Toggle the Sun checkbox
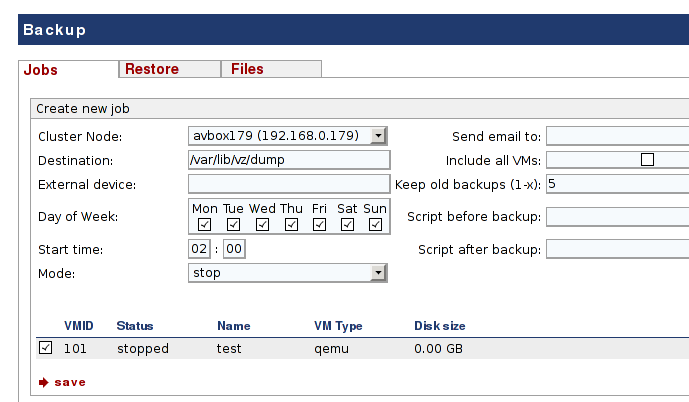689x402 pixels. (x=375, y=225)
